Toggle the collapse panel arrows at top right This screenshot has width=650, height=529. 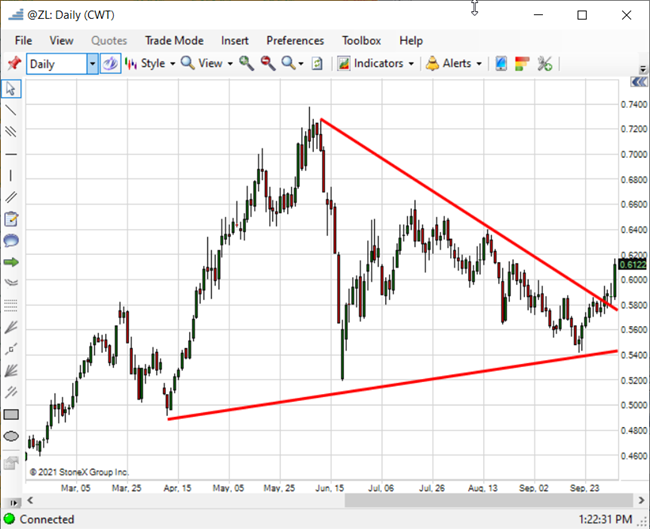tap(638, 83)
